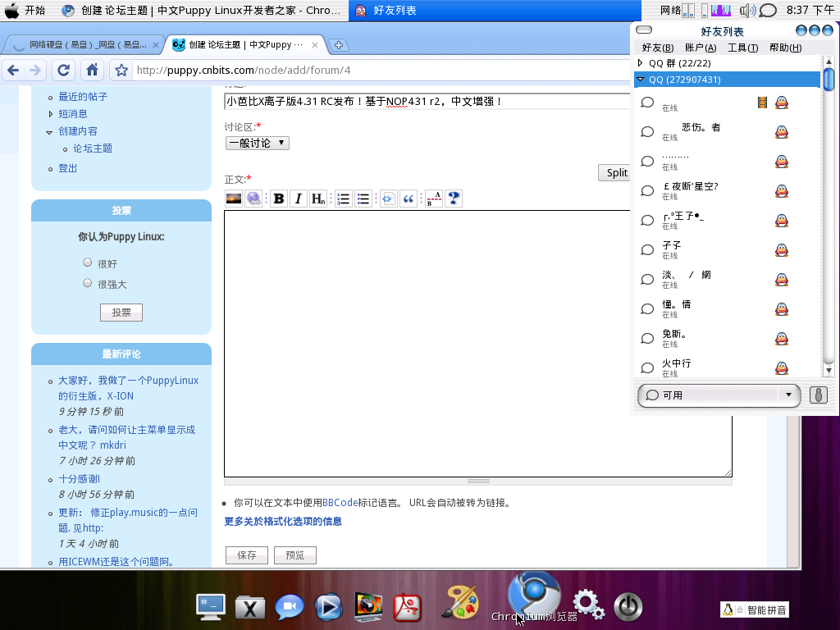Click the 投票 vote button
840x630 pixels.
pyautogui.click(x=121, y=313)
